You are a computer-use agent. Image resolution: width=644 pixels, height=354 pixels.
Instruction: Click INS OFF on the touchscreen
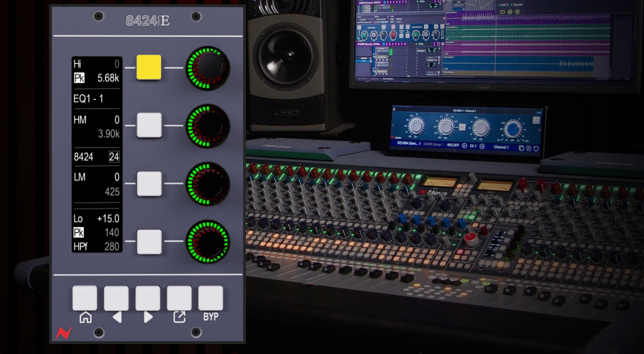coord(453,145)
